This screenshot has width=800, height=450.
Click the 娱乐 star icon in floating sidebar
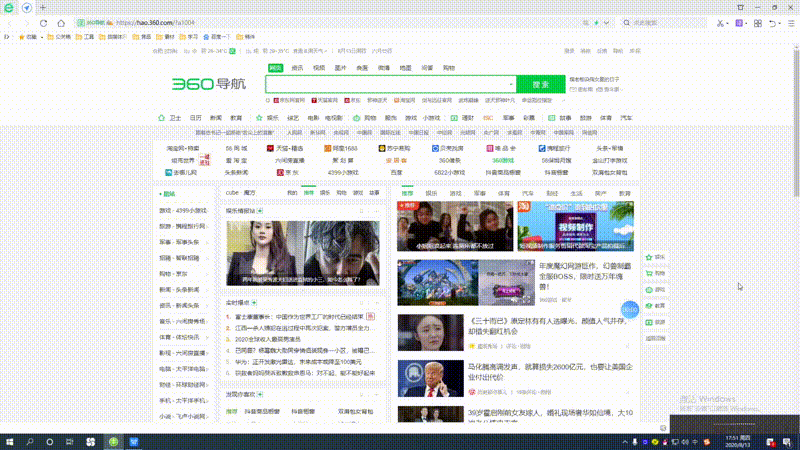[649, 257]
